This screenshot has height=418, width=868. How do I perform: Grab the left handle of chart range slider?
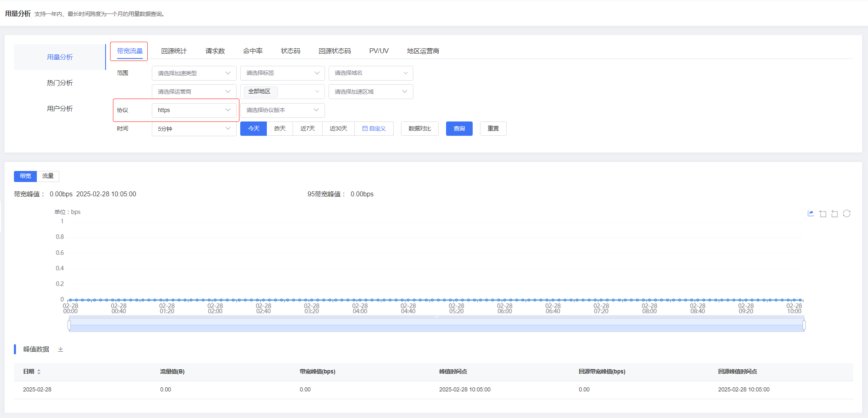coord(69,325)
